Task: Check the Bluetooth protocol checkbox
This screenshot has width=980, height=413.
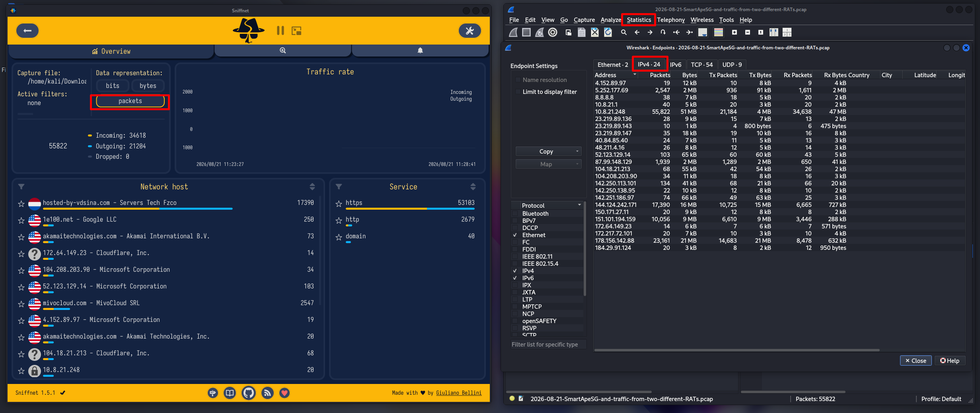Action: (515, 214)
